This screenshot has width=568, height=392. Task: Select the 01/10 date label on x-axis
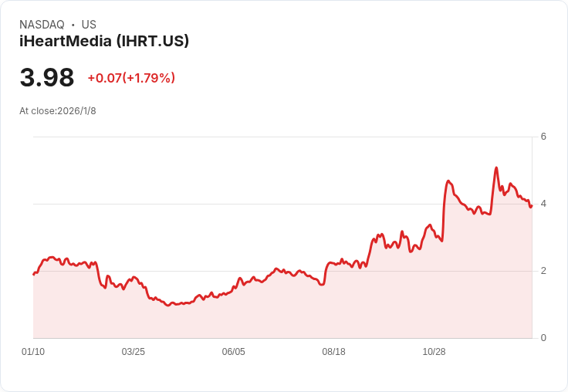click(x=33, y=352)
